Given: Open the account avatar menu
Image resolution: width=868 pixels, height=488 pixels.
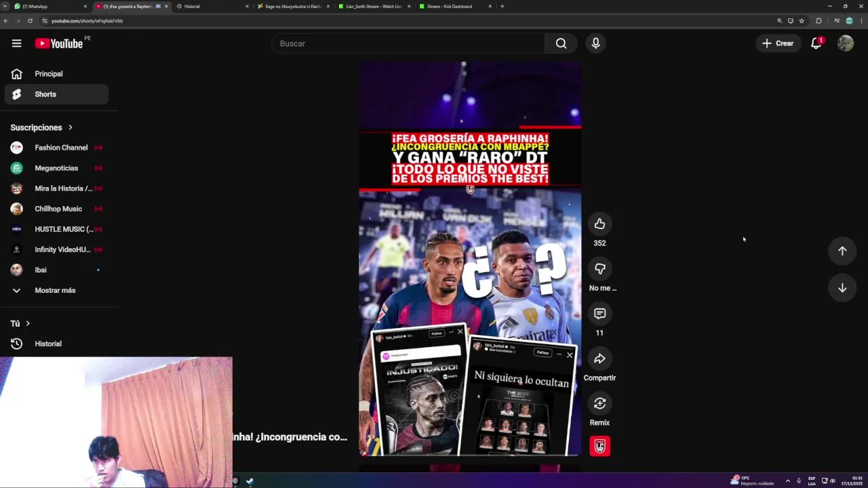Looking at the screenshot, I should (845, 43).
